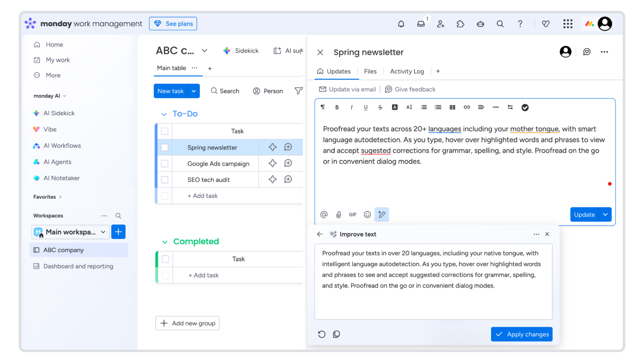644x363 pixels.
Task: Toggle strikethrough formatting in update editor
Action: [380, 107]
